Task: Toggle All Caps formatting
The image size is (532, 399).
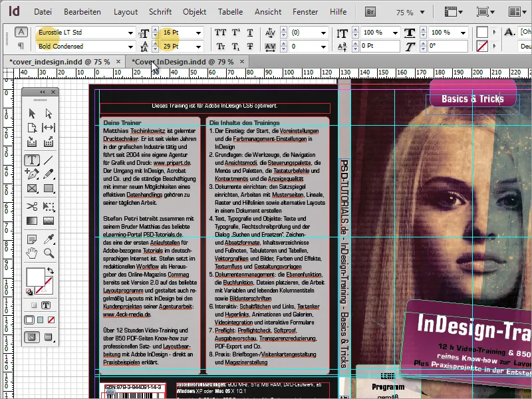Action: click(x=220, y=33)
